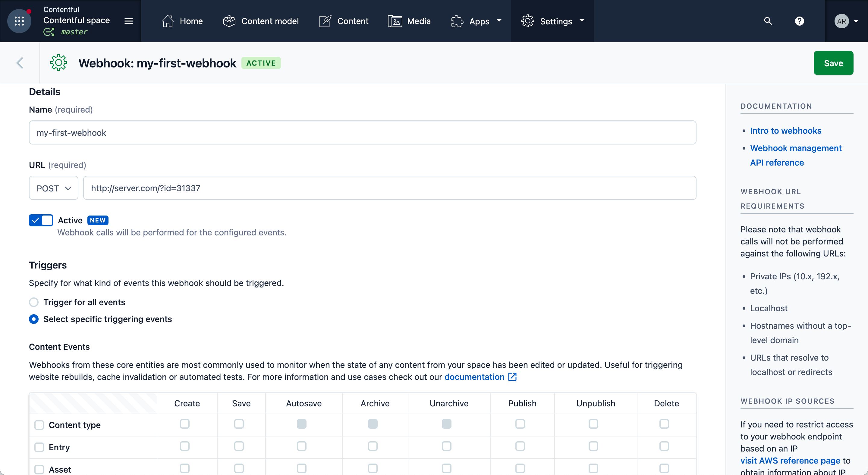Click the Save button
This screenshot has height=475, width=868.
[833, 63]
